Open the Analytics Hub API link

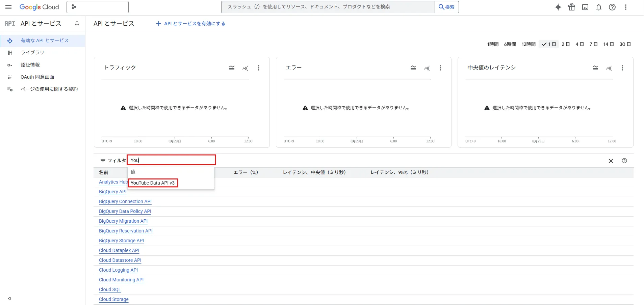pos(113,182)
